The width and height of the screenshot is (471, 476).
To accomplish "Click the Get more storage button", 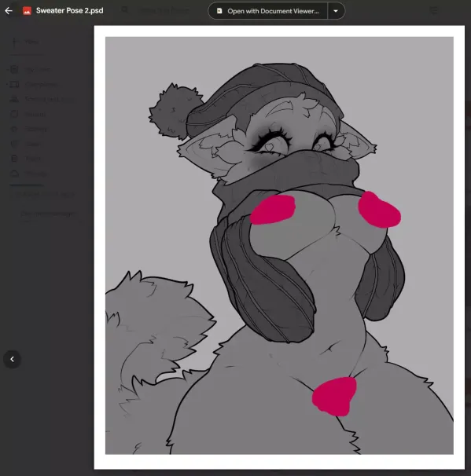I will (x=48, y=214).
